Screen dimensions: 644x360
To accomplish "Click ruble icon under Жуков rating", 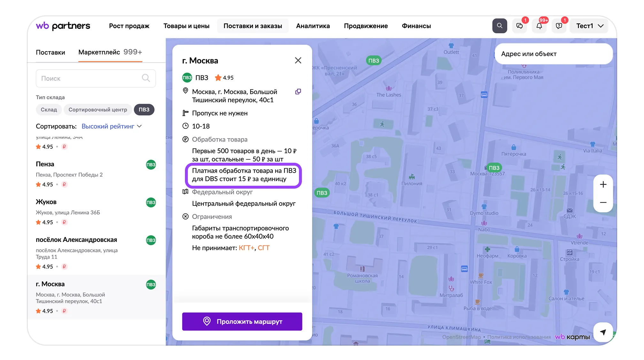I will pos(64,222).
